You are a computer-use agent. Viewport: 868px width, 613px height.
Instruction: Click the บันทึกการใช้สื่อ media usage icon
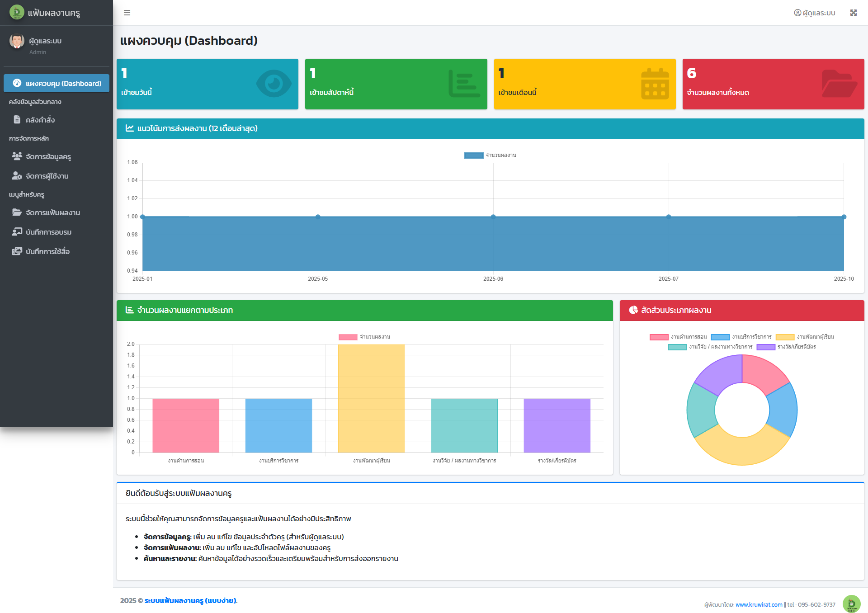[x=17, y=251]
